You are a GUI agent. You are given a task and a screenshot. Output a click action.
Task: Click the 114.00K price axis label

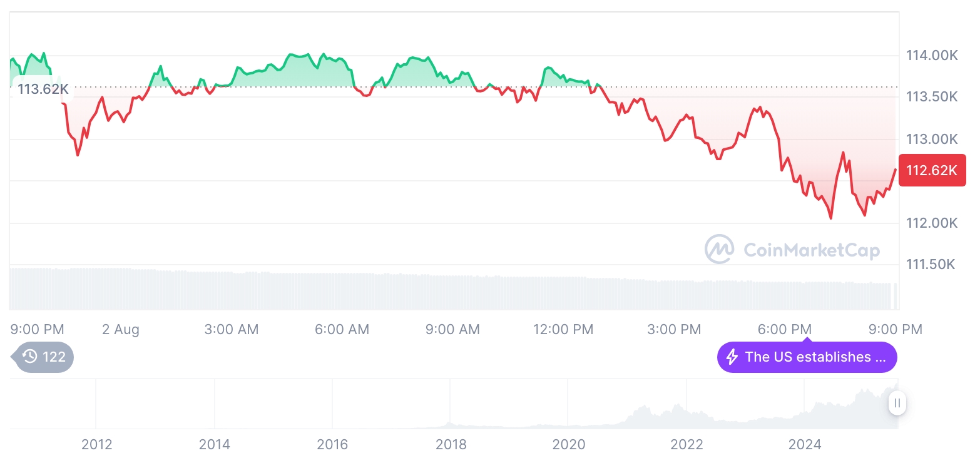(x=932, y=56)
